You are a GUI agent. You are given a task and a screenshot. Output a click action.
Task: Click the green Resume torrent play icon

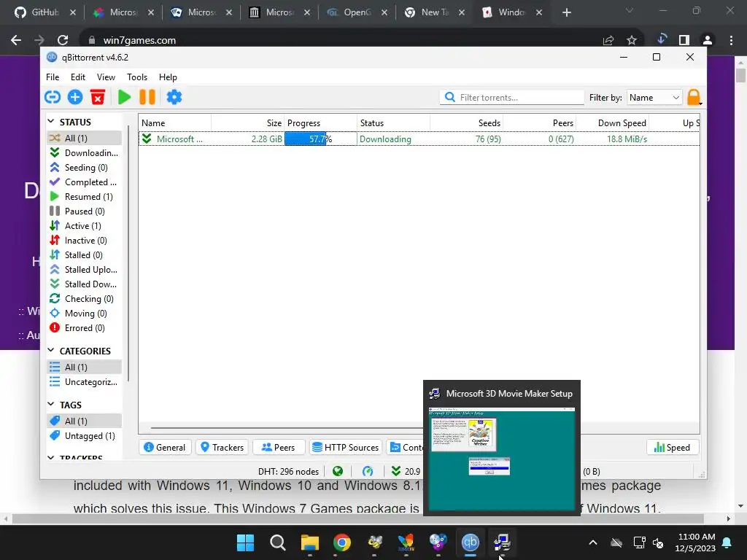pyautogui.click(x=124, y=97)
